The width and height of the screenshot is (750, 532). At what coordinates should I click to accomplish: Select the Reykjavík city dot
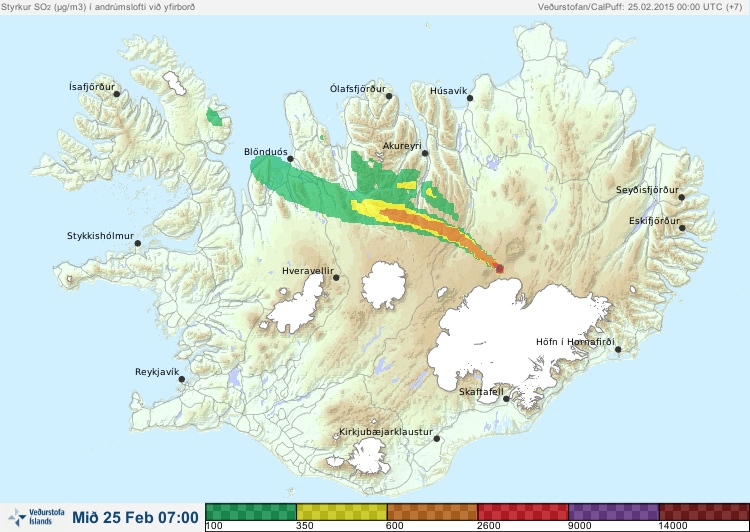pos(182,379)
